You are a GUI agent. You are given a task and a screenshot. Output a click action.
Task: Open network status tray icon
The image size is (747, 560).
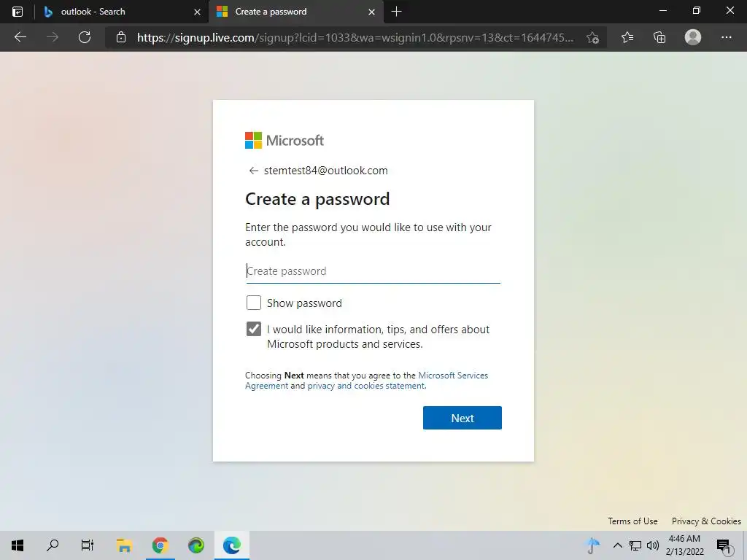click(635, 545)
